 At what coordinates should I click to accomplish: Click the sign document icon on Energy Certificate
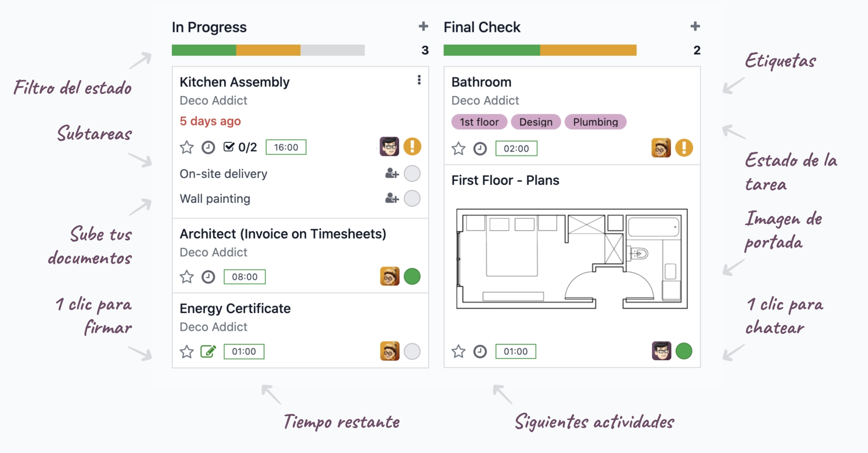[x=208, y=351]
